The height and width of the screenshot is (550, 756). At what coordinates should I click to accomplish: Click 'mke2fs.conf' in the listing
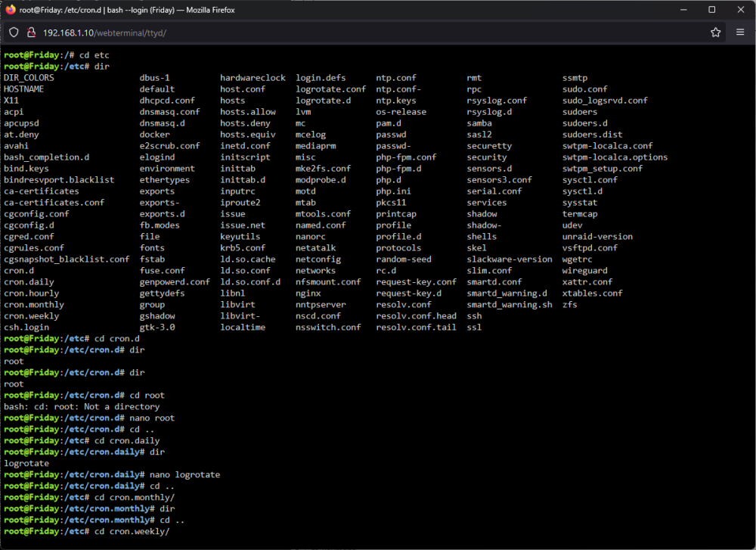pyautogui.click(x=323, y=169)
